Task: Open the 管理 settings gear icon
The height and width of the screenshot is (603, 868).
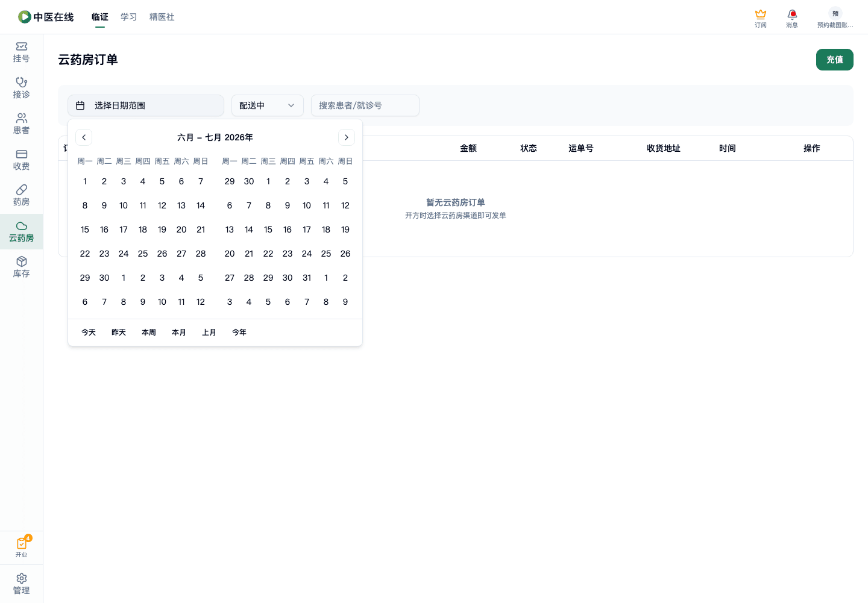Action: pyautogui.click(x=21, y=584)
